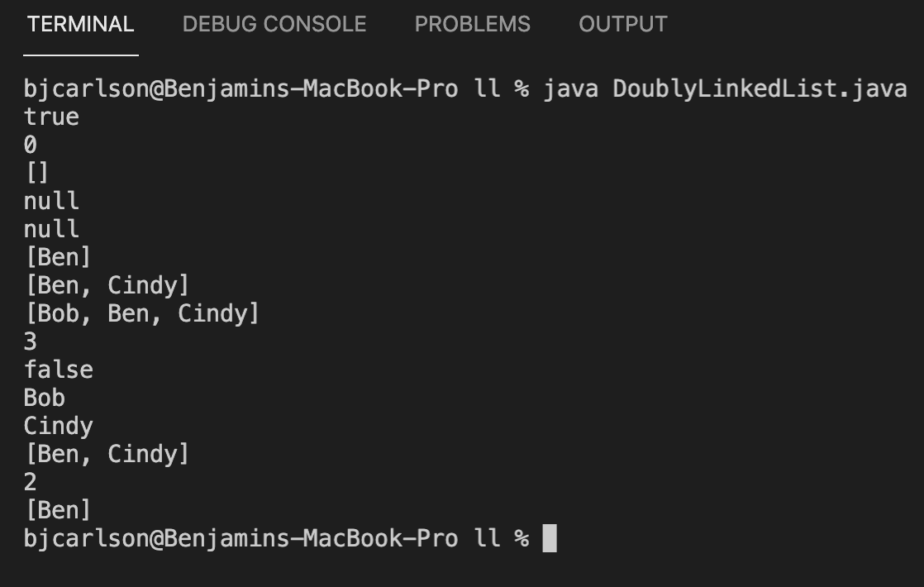
Task: Click the terminal cursor block at the prompt
Action: pyautogui.click(x=550, y=538)
